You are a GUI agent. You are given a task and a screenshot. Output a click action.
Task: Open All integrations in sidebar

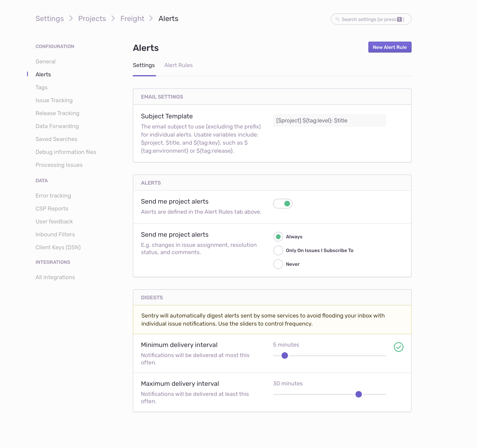[55, 277]
